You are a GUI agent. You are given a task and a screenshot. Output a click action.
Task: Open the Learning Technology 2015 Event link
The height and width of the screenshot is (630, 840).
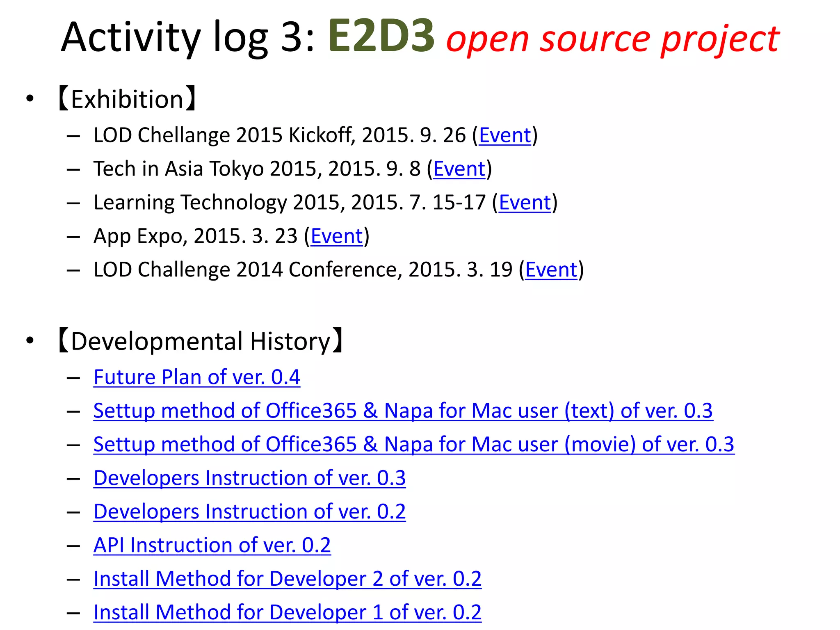coord(525,203)
